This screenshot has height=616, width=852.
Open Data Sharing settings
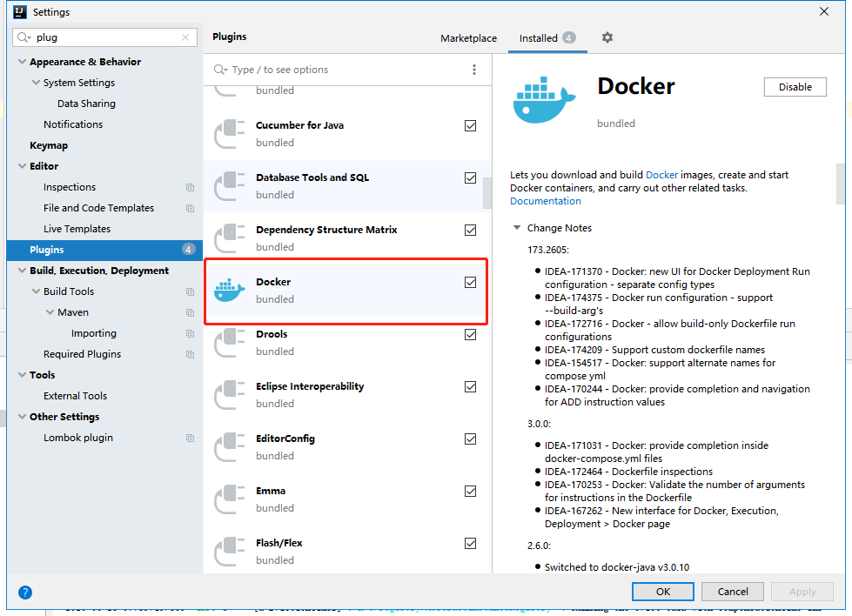tap(86, 104)
